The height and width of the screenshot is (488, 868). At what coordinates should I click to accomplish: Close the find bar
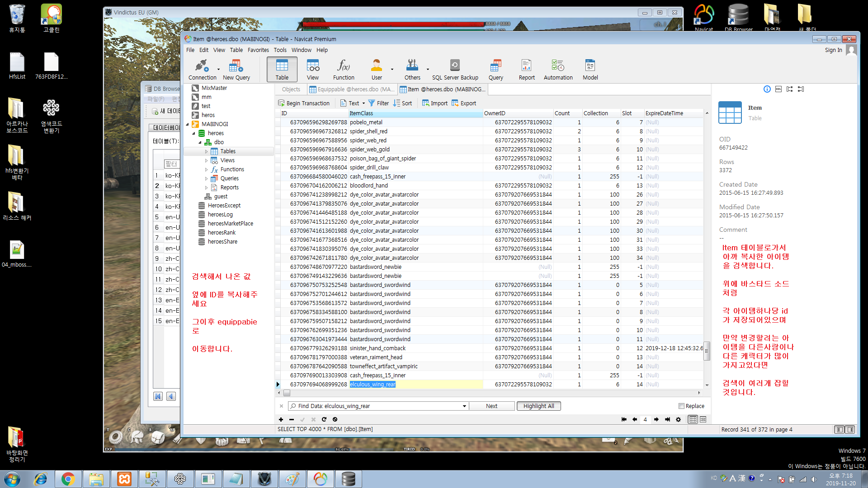281,406
